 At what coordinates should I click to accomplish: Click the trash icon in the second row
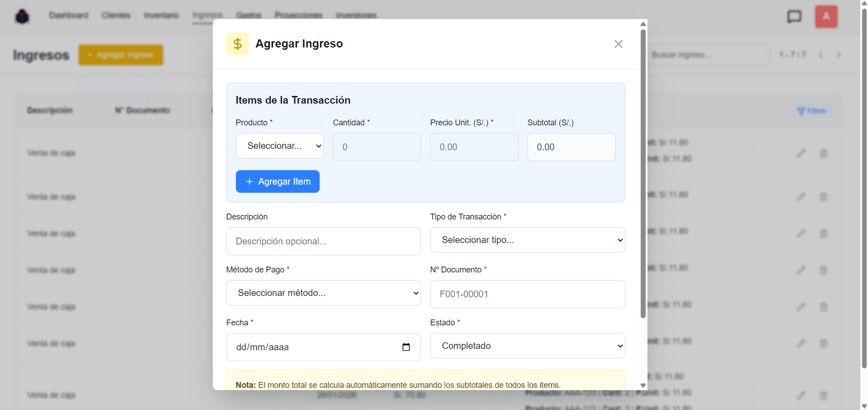(824, 197)
